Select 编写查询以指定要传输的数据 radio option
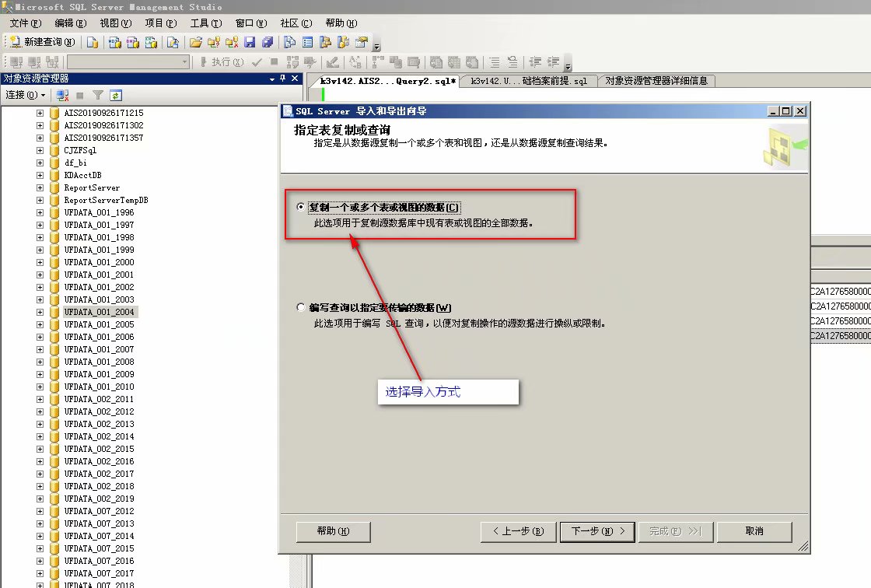Screen dimensions: 871x588 point(302,307)
